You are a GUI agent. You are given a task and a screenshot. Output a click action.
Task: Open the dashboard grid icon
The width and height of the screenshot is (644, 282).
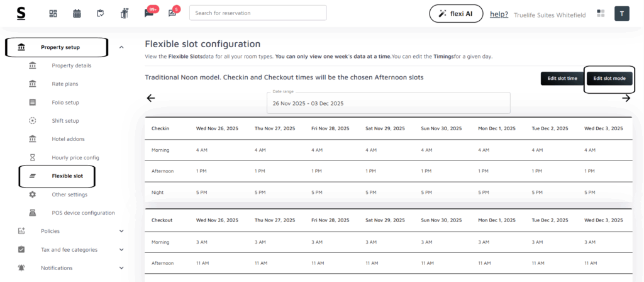pyautogui.click(x=53, y=13)
